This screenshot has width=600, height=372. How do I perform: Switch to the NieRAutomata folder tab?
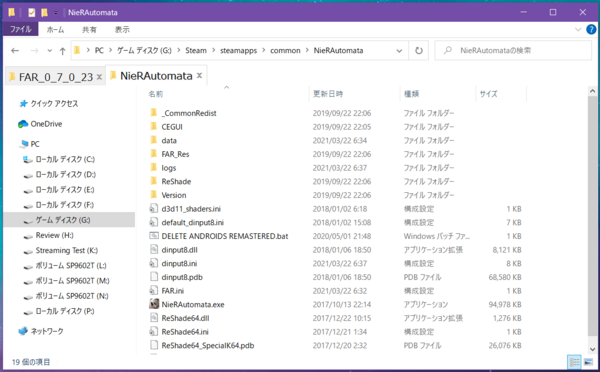pyautogui.click(x=156, y=76)
